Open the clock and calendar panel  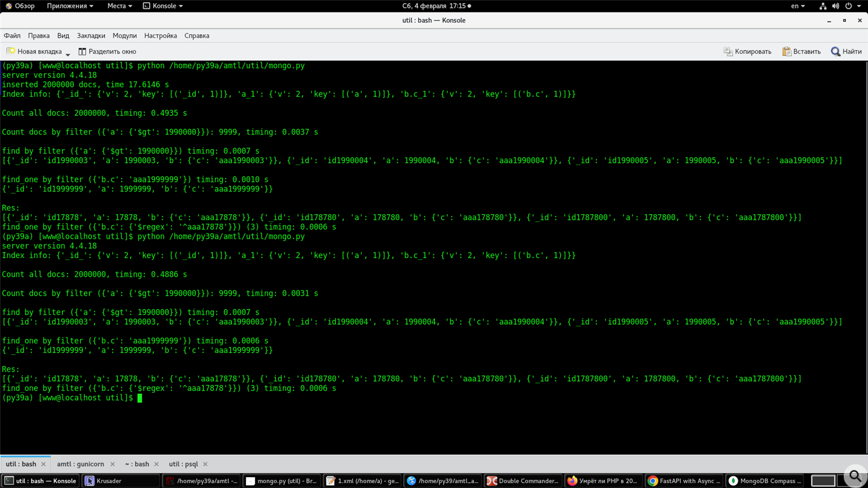[436, 6]
